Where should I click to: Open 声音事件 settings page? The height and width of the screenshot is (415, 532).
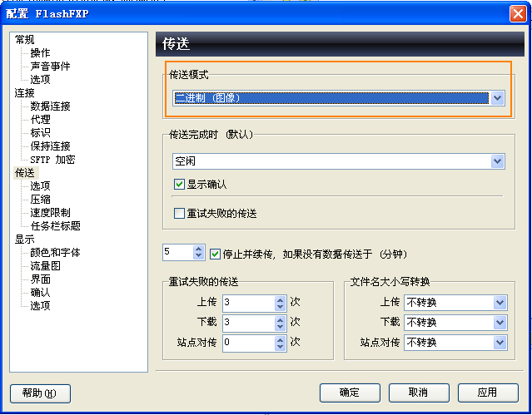coord(50,66)
